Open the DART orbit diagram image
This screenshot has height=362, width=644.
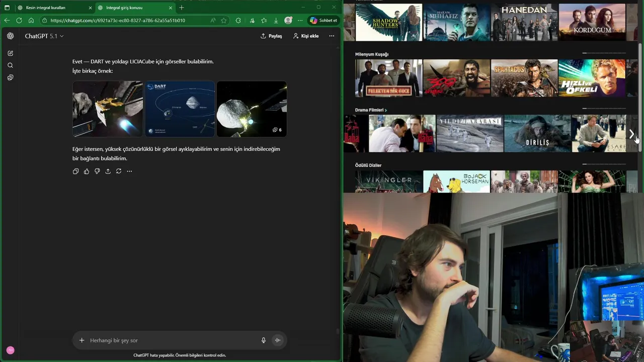click(x=180, y=109)
